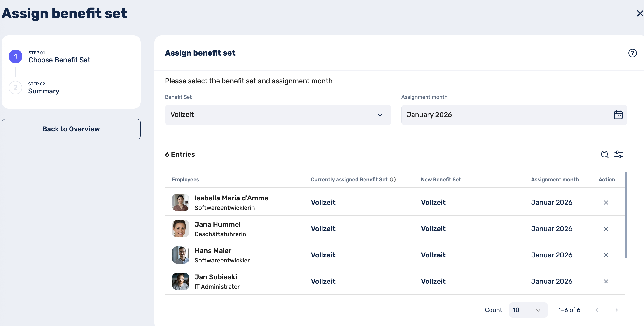The height and width of the screenshot is (326, 644).
Task: Close the Assign benefit set dialog
Action: pos(639,13)
